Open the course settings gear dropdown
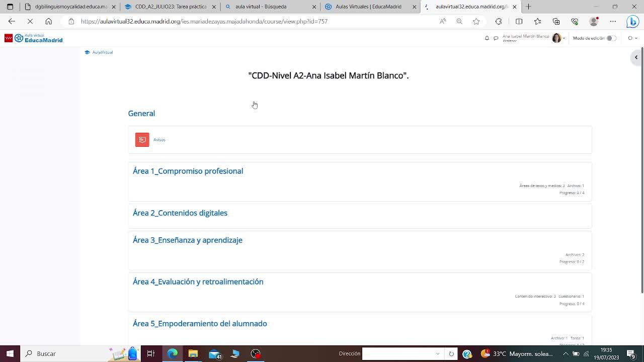The image size is (644, 362). pyautogui.click(x=631, y=38)
